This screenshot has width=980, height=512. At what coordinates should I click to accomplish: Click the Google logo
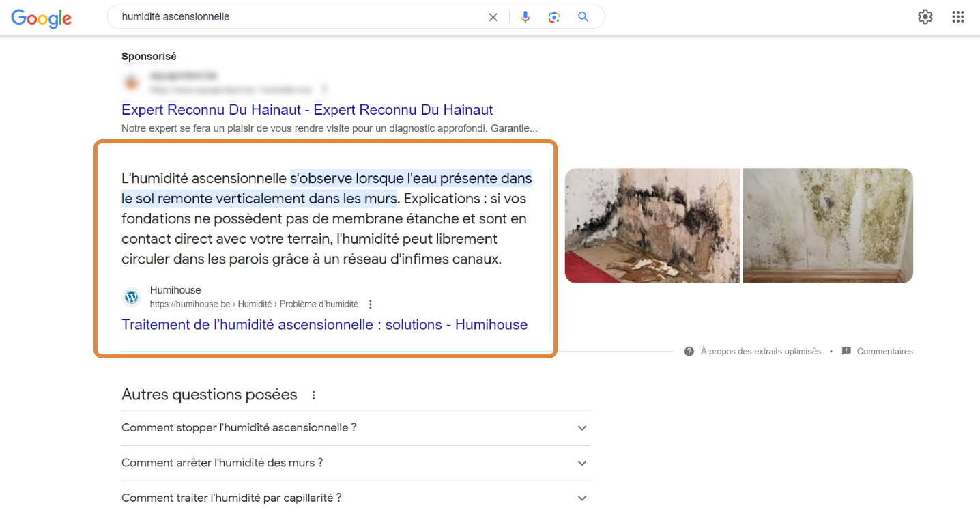[x=41, y=18]
